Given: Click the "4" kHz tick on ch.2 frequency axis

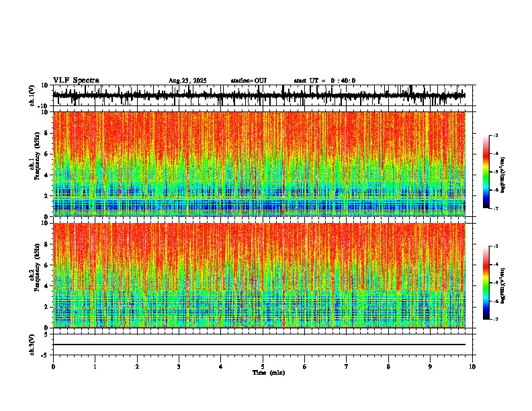Looking at the screenshot, I should click(47, 286).
